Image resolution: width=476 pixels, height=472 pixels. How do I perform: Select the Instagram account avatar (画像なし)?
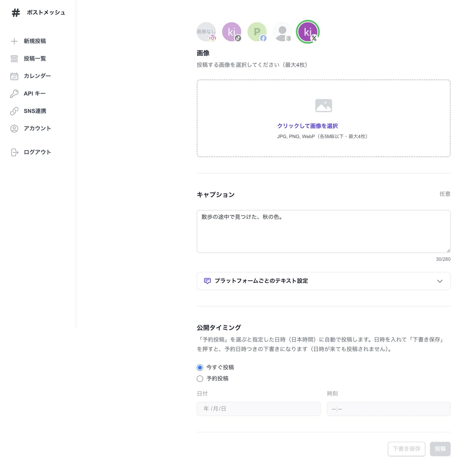point(206,32)
